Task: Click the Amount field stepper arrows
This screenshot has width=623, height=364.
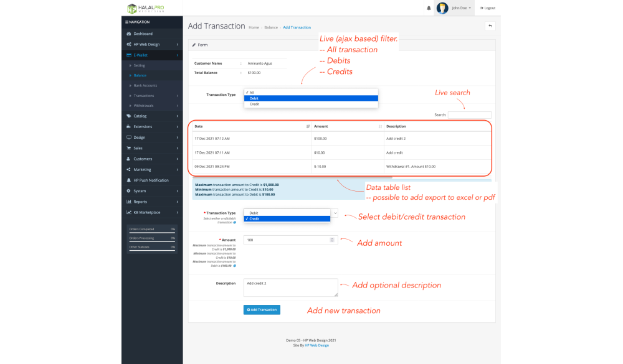Action: 332,240
